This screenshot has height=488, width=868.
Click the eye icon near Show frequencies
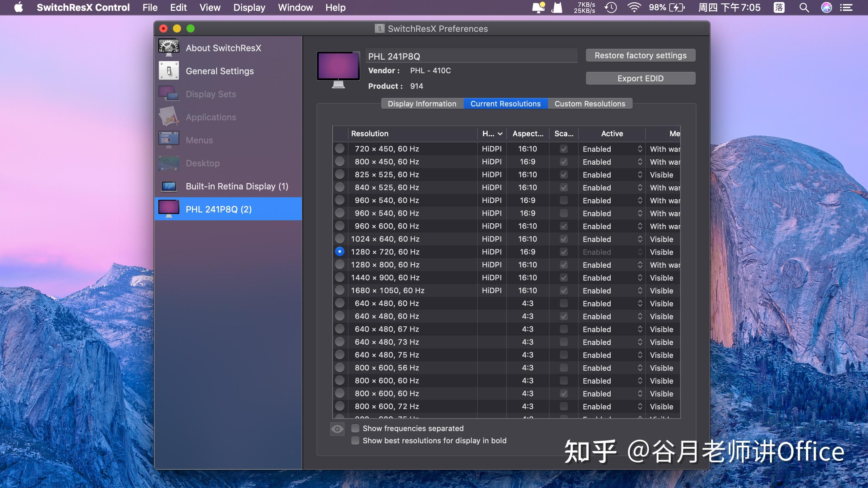[x=337, y=429]
